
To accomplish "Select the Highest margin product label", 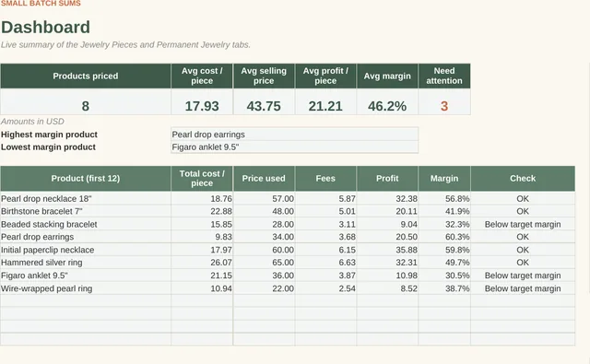I will (x=49, y=135).
